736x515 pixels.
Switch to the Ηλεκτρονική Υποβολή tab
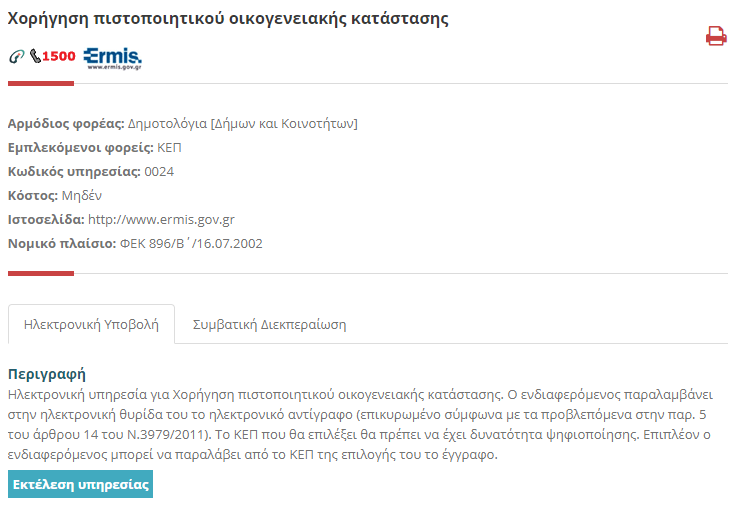pos(91,325)
